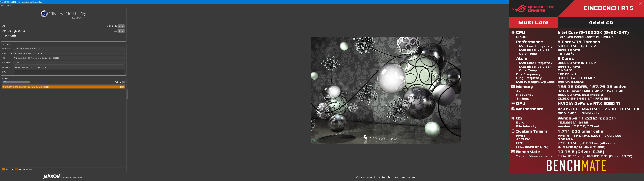Viewport: 644px width, 181px height.
Task: Click the '10.12.2 (Driver: 0.36)' version text
Action: (581, 152)
